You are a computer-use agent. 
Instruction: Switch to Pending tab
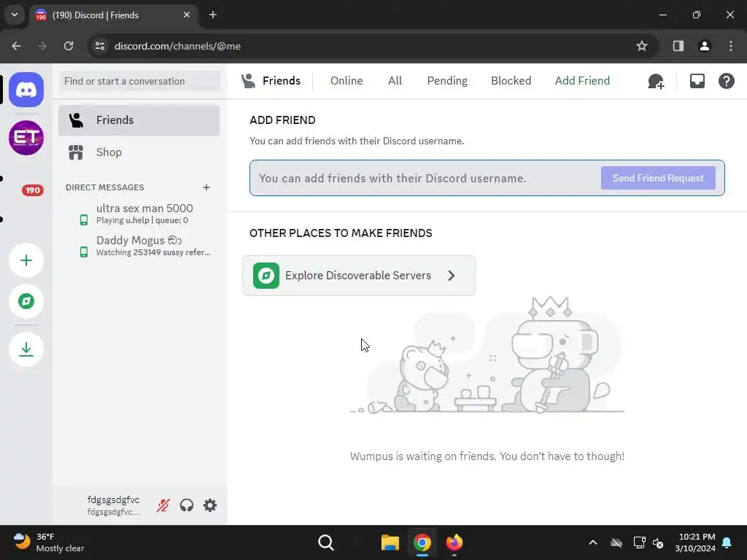[447, 81]
